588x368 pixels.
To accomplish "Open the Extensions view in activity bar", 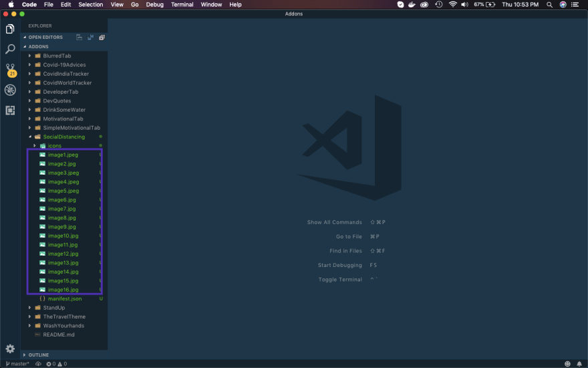I will tap(10, 110).
